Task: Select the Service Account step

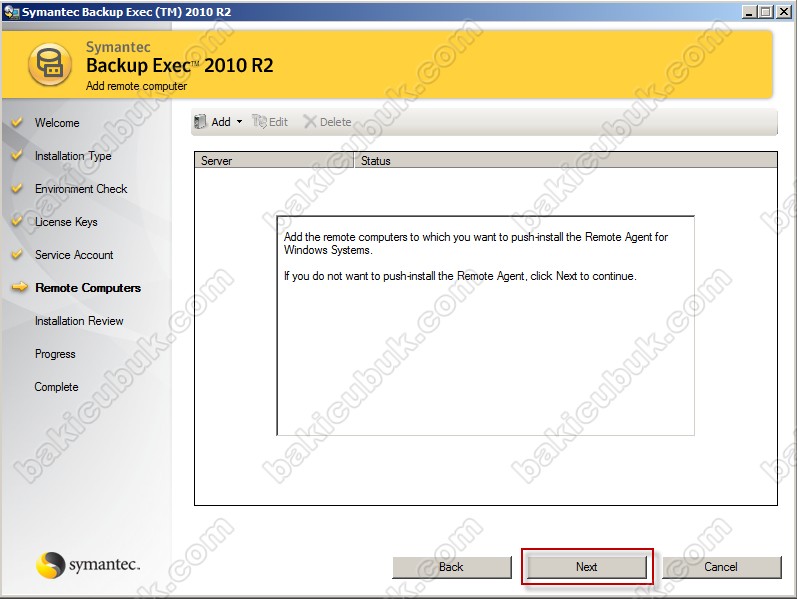Action: point(74,255)
